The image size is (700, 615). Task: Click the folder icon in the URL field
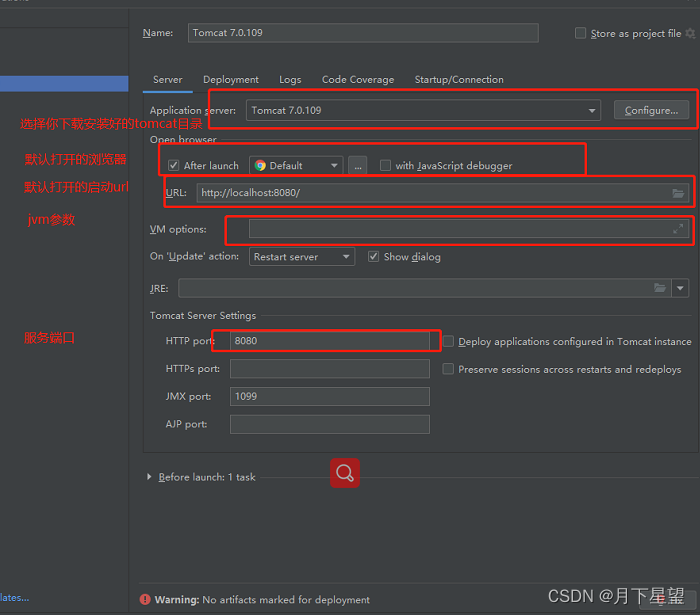click(x=678, y=193)
